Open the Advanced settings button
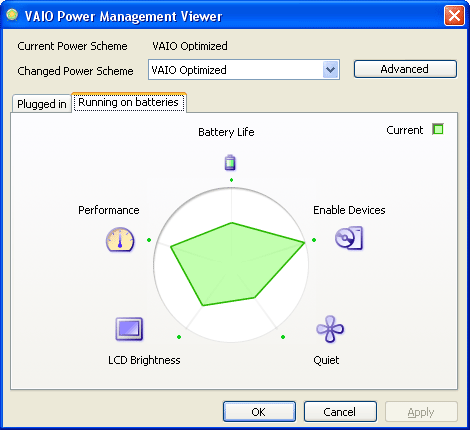Screen dimensions: 471x430 pos(405,69)
